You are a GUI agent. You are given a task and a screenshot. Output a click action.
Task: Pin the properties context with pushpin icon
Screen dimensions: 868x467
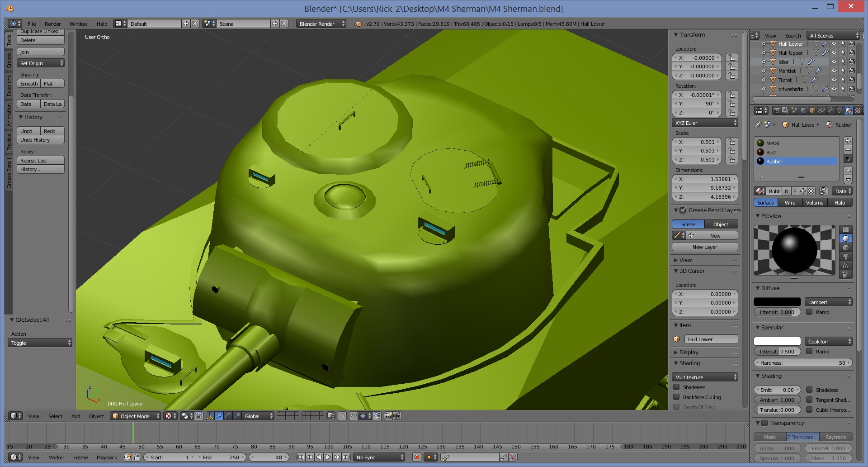click(x=758, y=124)
